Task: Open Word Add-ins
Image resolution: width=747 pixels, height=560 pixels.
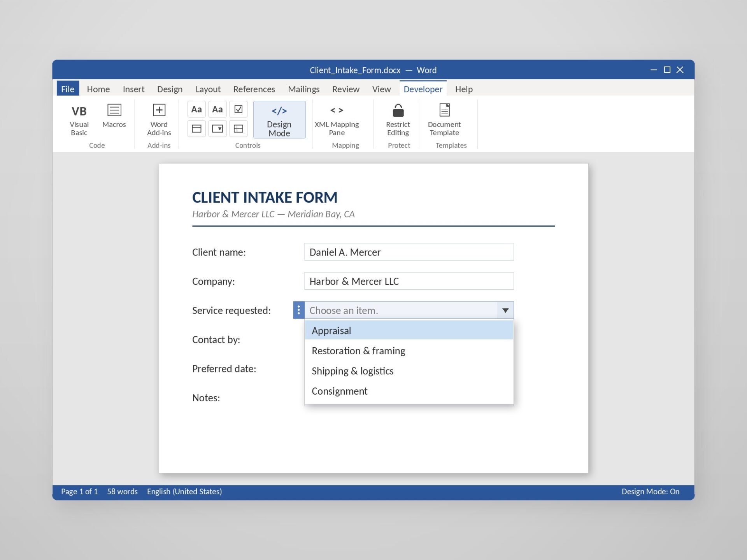Action: coord(159,119)
